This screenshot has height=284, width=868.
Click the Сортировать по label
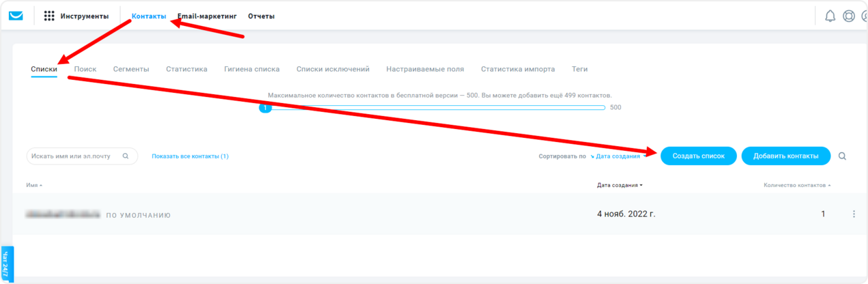coord(562,156)
